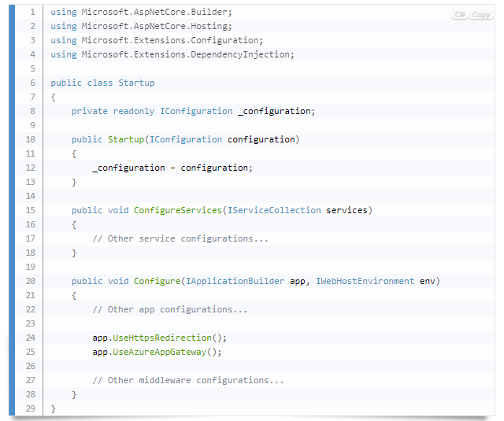Click line number 20 in the gutter
Image resolution: width=504 pixels, height=421 pixels.
30,281
